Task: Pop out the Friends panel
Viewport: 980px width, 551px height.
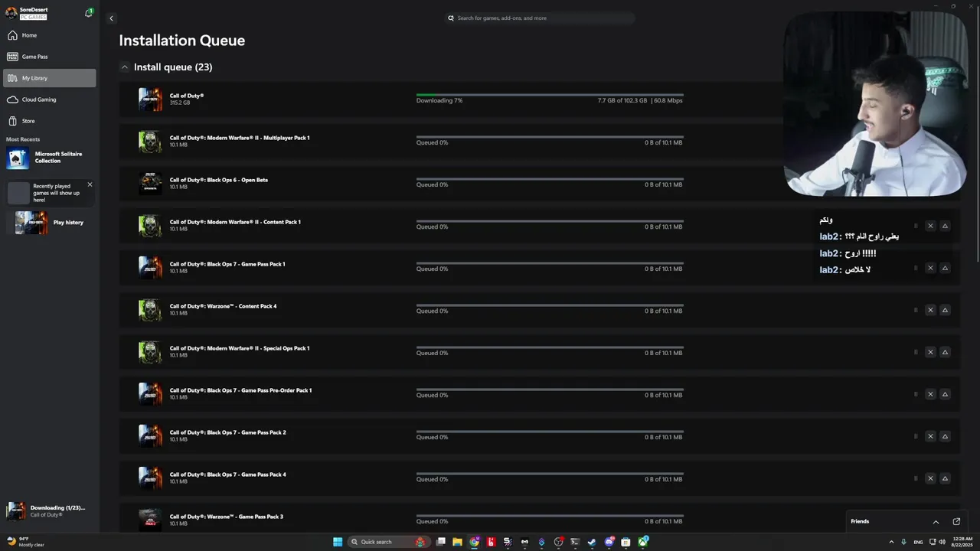Action: [956, 521]
